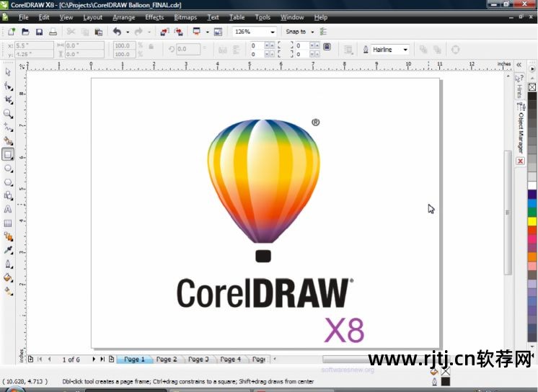Select the Eyedropper tool
The width and height of the screenshot is (538, 392).
pos(8,250)
